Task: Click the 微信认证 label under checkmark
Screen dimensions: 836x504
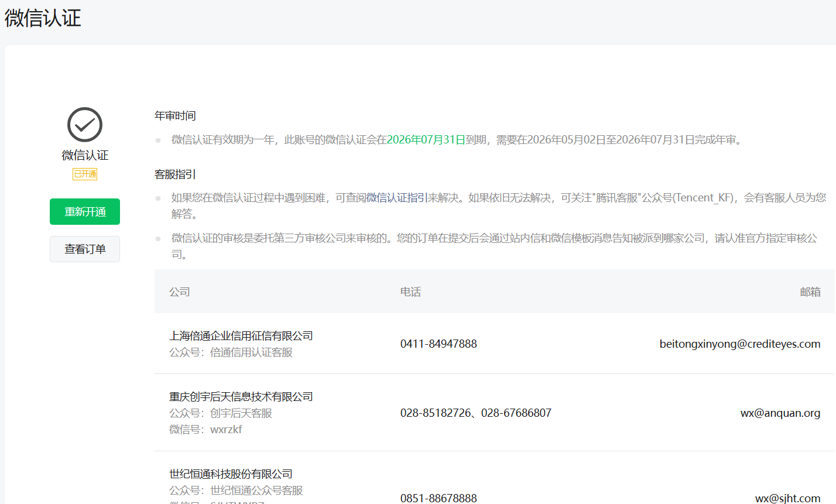Action: tap(85, 155)
